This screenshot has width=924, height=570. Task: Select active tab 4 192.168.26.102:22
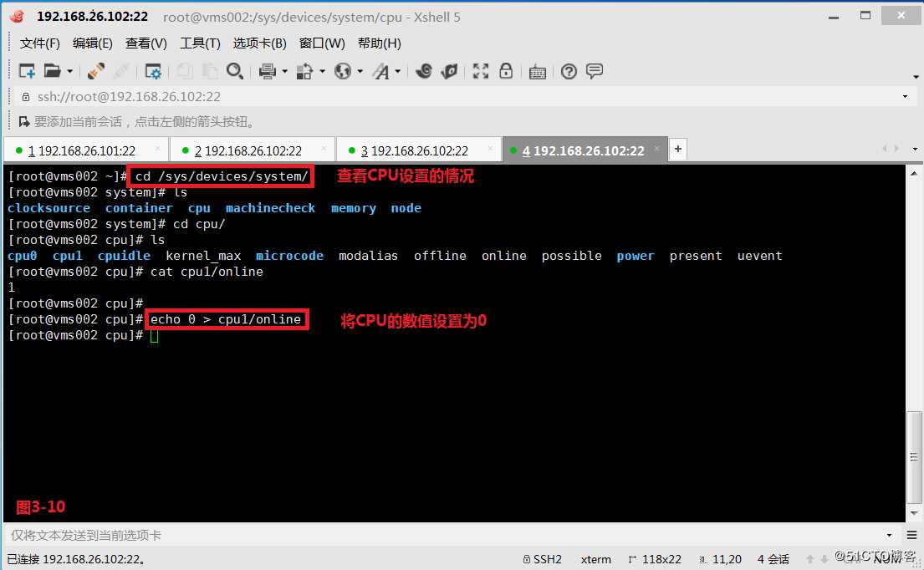pos(584,150)
